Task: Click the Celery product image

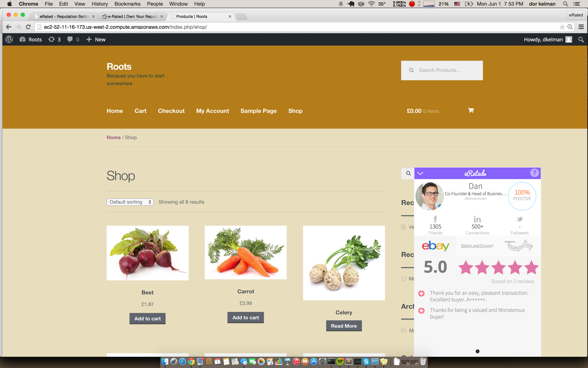Action: coord(344,263)
